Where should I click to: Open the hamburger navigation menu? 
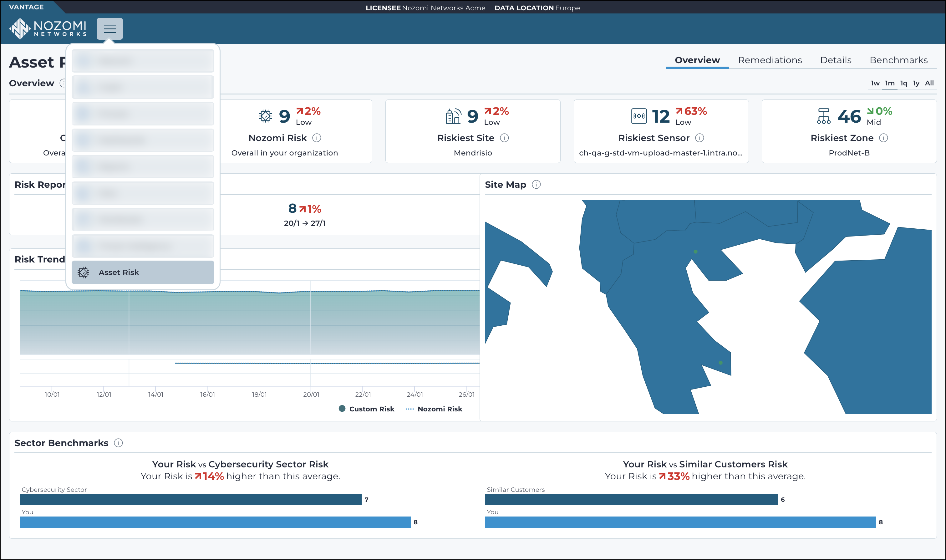(x=109, y=29)
